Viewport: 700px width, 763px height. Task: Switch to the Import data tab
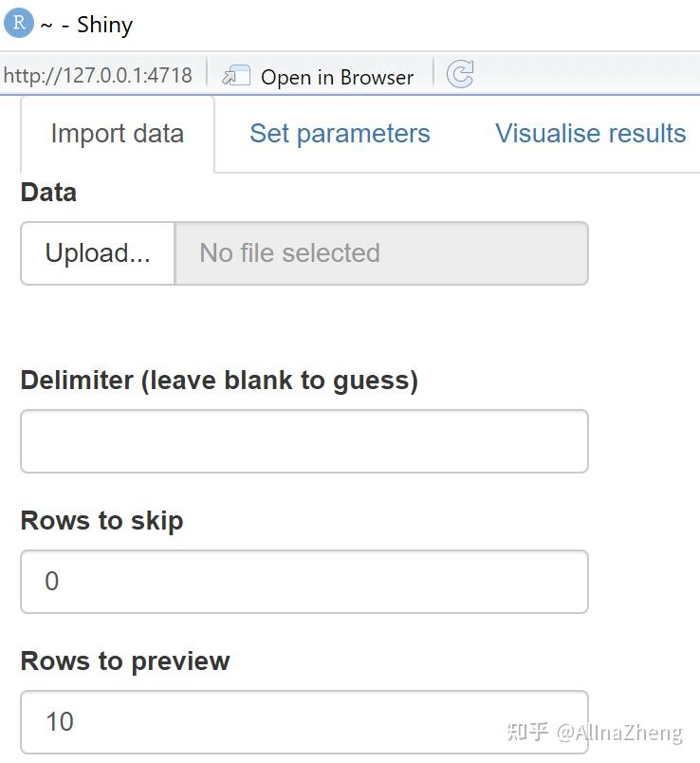pos(118,134)
